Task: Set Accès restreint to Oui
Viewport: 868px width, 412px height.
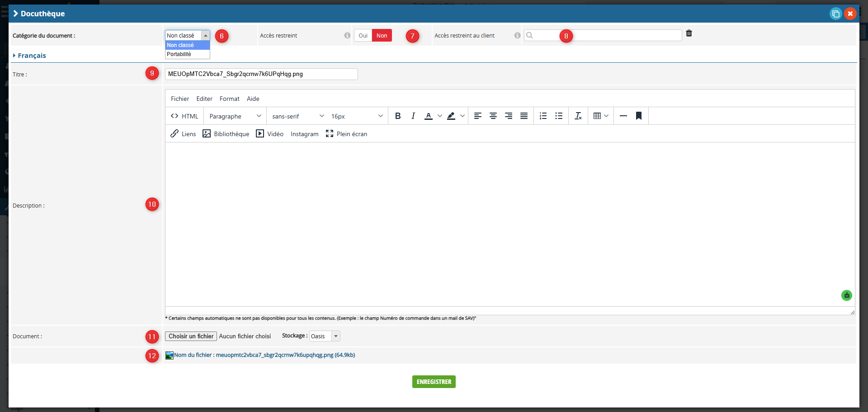Action: point(363,35)
